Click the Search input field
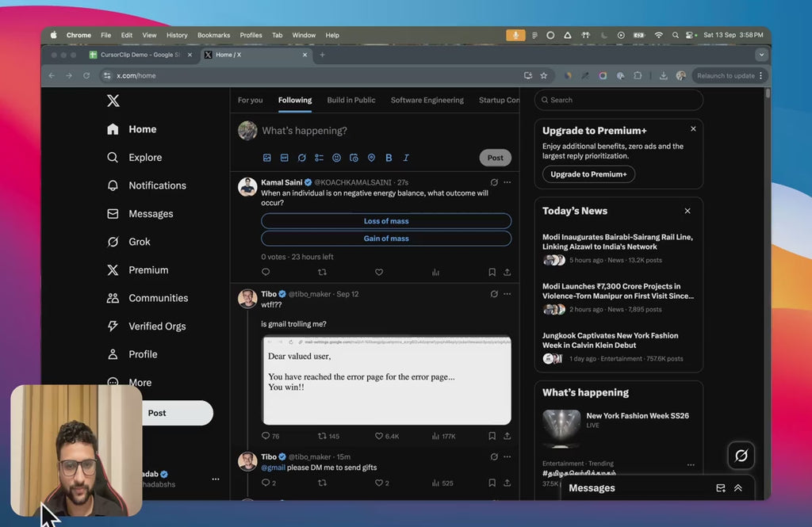The height and width of the screenshot is (527, 812). (x=619, y=100)
